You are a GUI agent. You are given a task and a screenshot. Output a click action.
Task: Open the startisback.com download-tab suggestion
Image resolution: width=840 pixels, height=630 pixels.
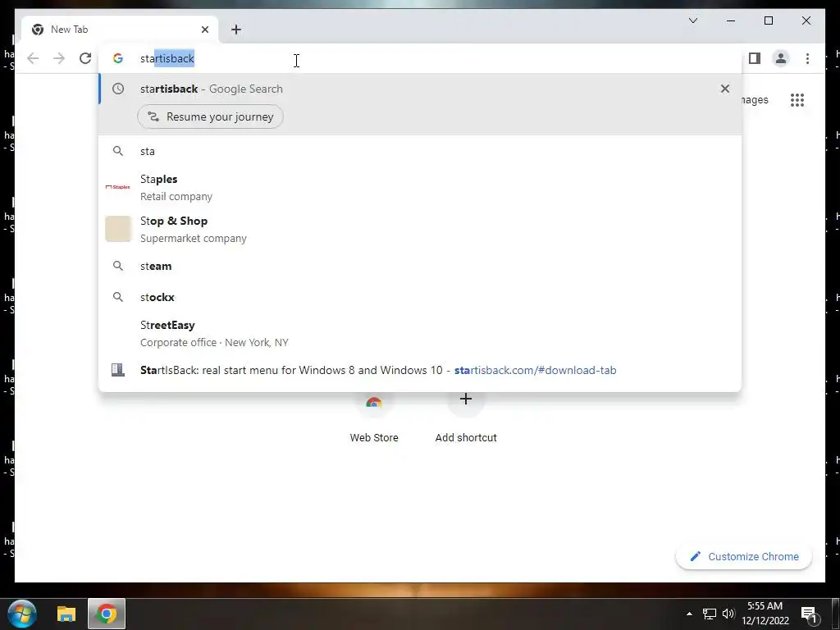click(420, 370)
